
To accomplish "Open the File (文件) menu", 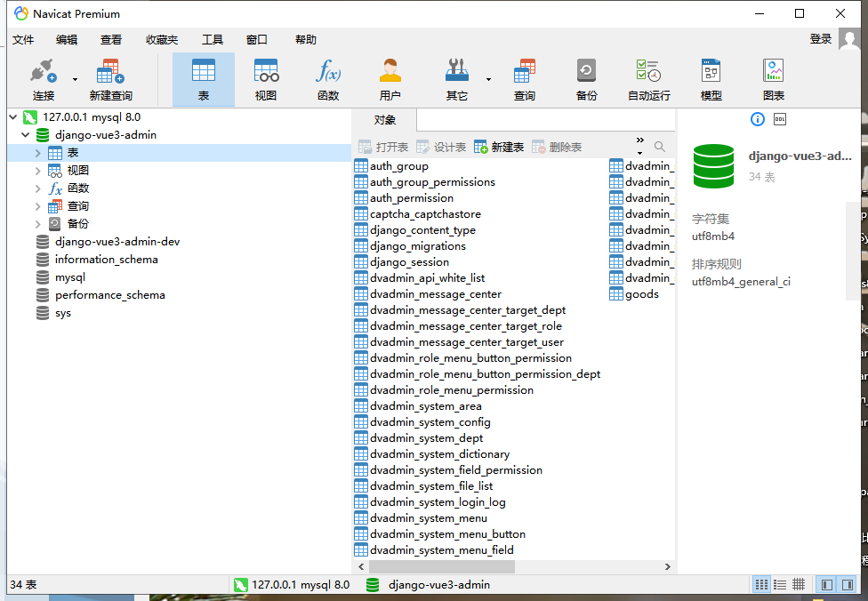I will click(23, 40).
